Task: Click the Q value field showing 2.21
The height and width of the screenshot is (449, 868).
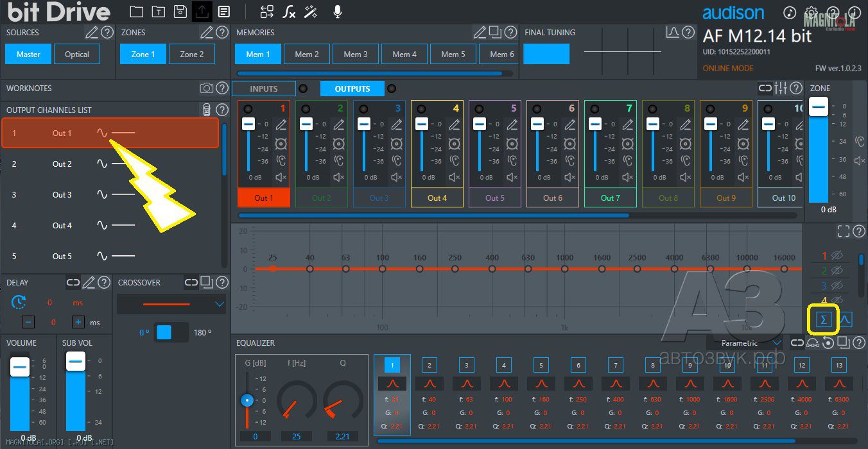Action: (343, 437)
